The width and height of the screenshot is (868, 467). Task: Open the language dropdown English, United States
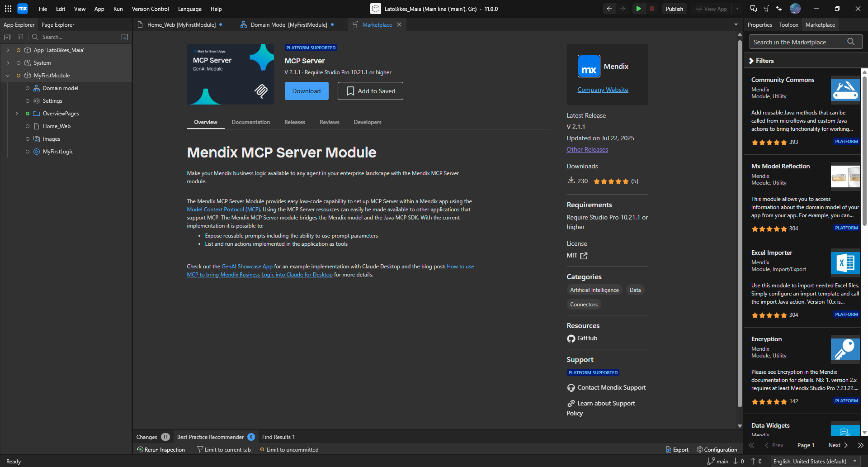[815, 461]
